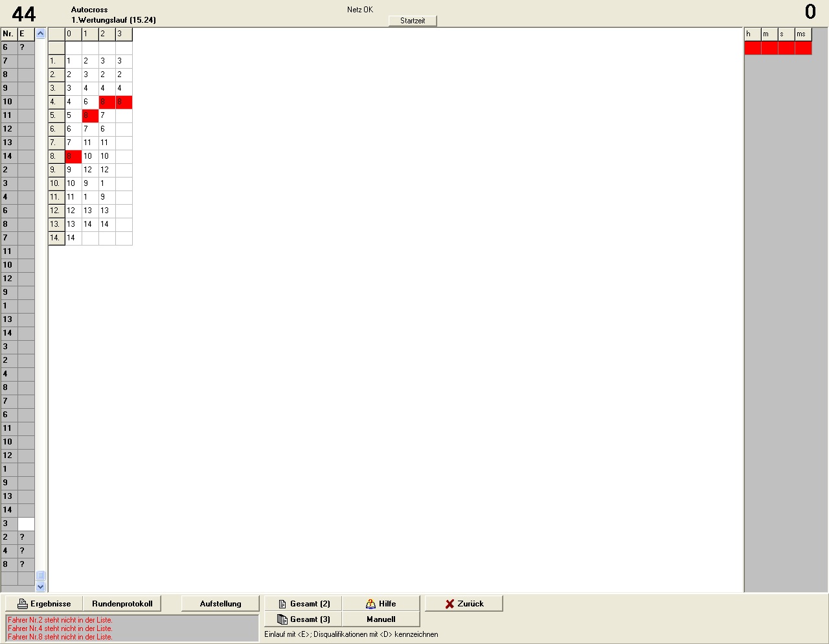The image size is (829, 644).
Task: Click the red milliseconds cell under ms
Action: pyautogui.click(x=803, y=48)
